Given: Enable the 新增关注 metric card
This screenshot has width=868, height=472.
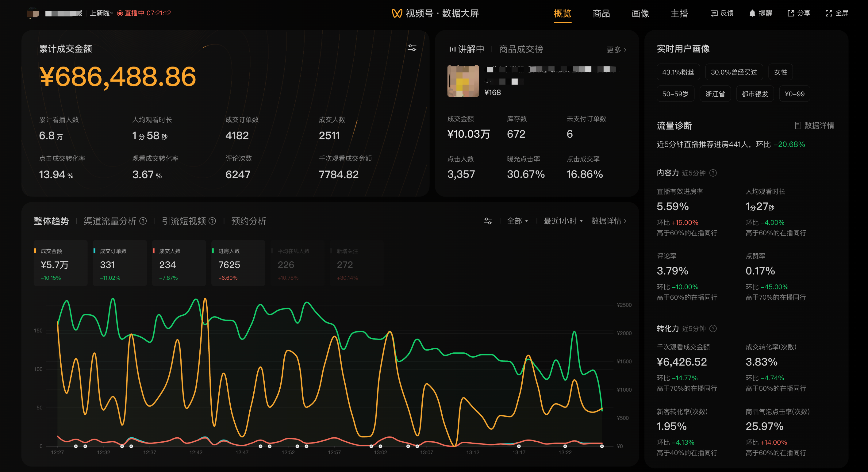Looking at the screenshot, I should click(x=356, y=263).
